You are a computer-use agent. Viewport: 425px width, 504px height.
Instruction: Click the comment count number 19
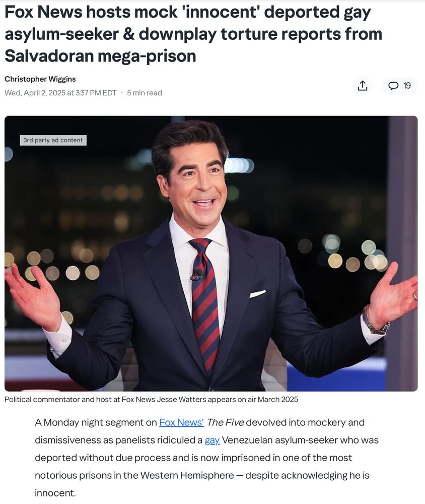[x=407, y=86]
